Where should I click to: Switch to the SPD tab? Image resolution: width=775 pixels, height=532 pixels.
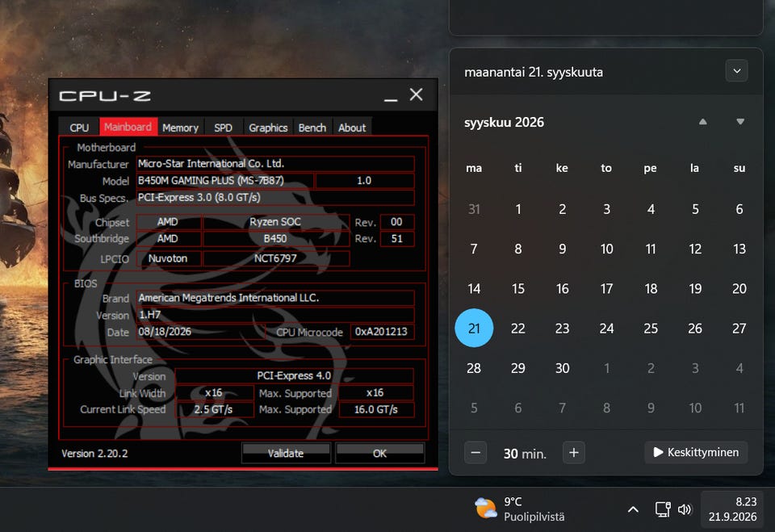click(223, 128)
